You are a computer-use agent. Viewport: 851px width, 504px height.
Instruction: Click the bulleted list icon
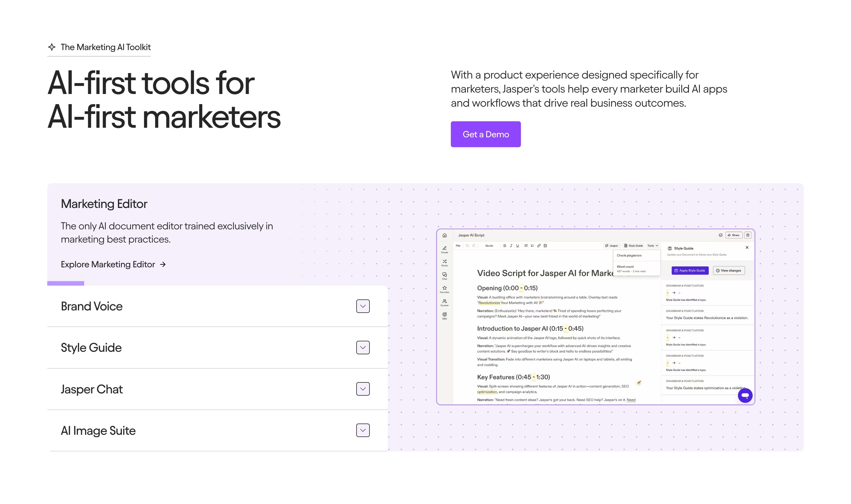[526, 246]
